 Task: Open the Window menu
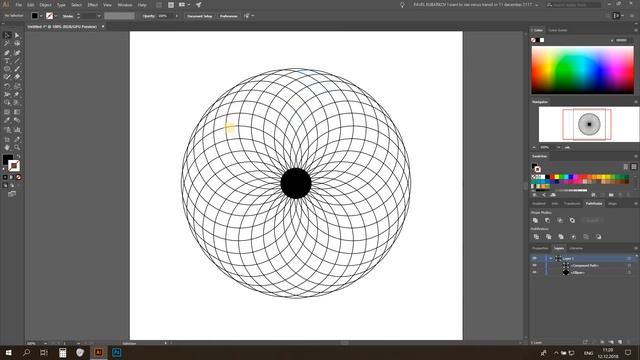click(125, 5)
